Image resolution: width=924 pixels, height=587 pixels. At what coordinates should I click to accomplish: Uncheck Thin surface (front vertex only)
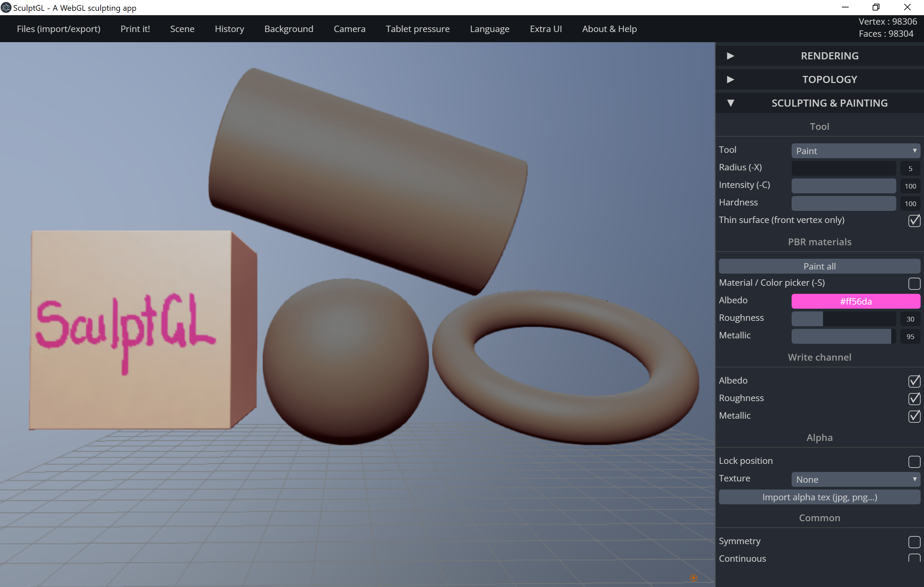click(x=915, y=220)
